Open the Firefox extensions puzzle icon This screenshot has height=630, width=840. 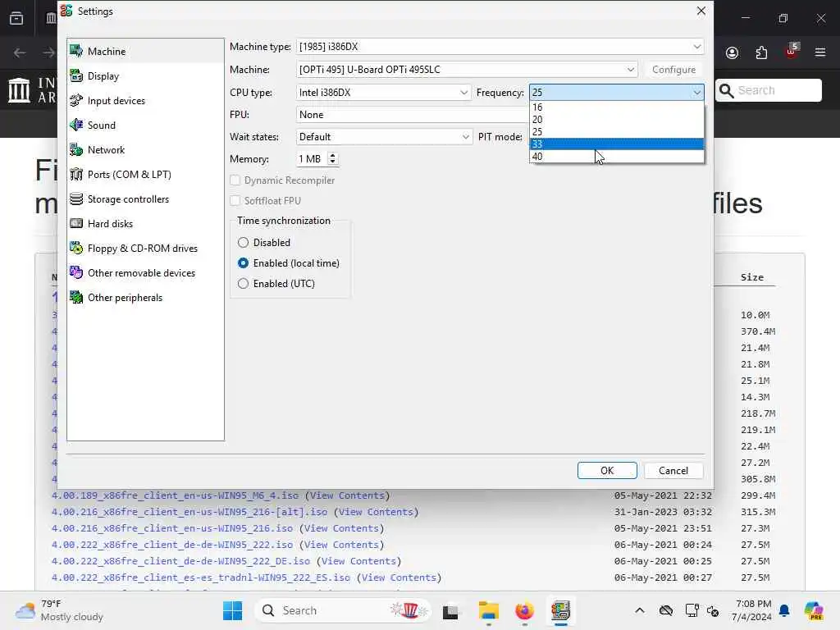tap(761, 52)
